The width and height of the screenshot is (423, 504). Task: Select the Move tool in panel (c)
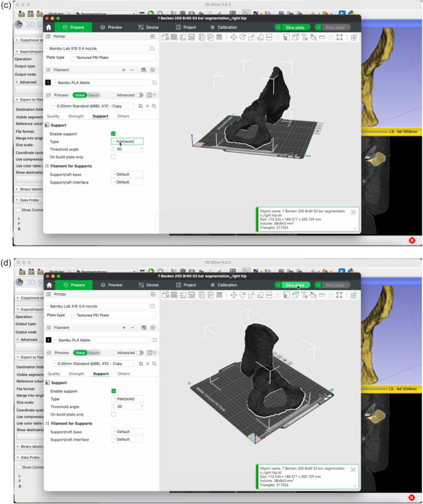point(234,37)
